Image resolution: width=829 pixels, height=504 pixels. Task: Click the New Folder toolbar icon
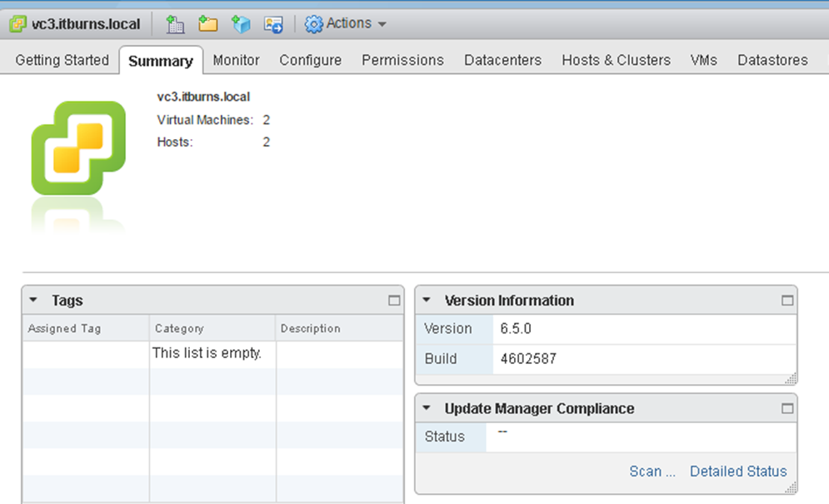(207, 24)
